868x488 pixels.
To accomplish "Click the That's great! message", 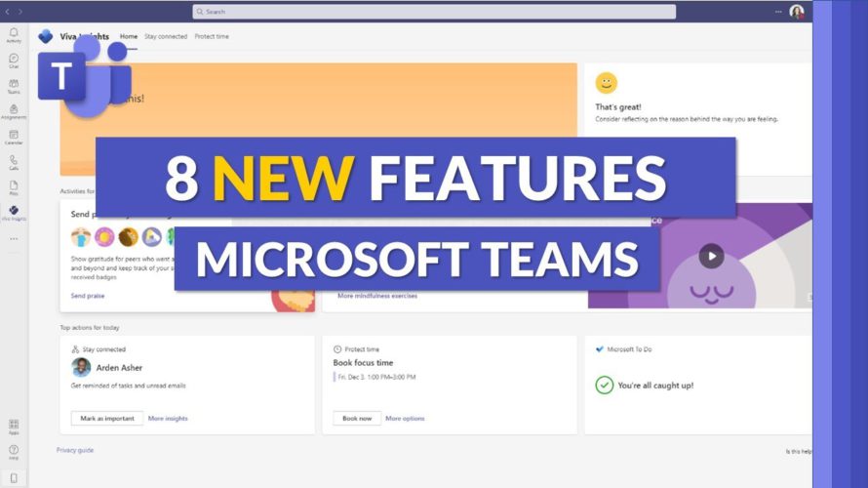I will point(617,107).
